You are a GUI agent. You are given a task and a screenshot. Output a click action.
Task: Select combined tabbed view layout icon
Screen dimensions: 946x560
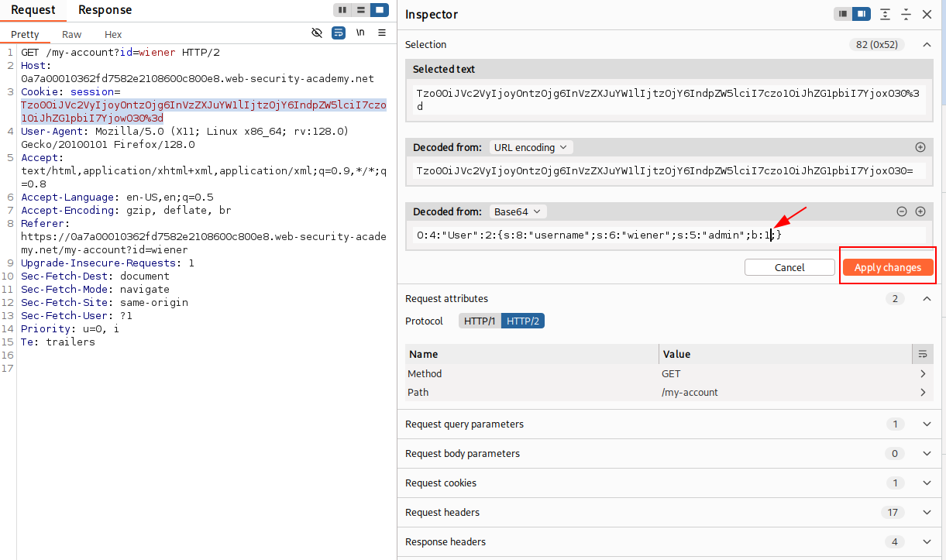pos(379,10)
